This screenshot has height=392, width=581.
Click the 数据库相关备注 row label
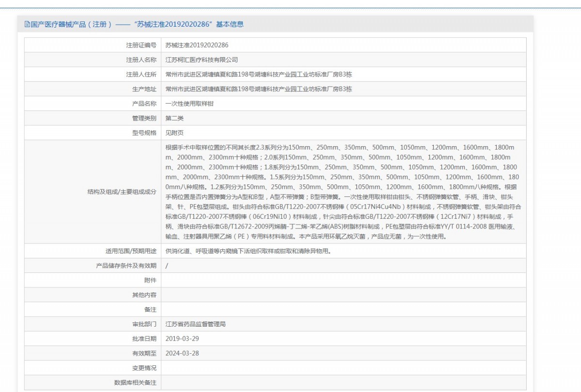click(x=136, y=382)
